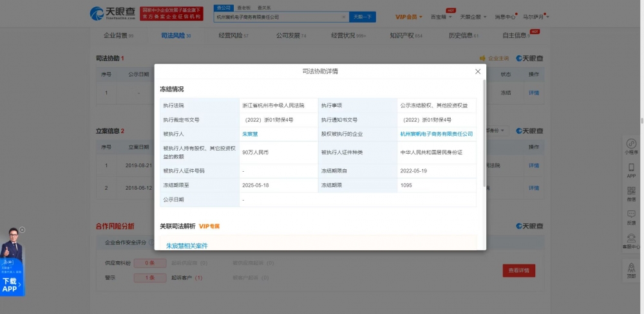Image resolution: width=644 pixels, height=314 pixels.
Task: Switch to 知识产权 tab
Action: 406,35
